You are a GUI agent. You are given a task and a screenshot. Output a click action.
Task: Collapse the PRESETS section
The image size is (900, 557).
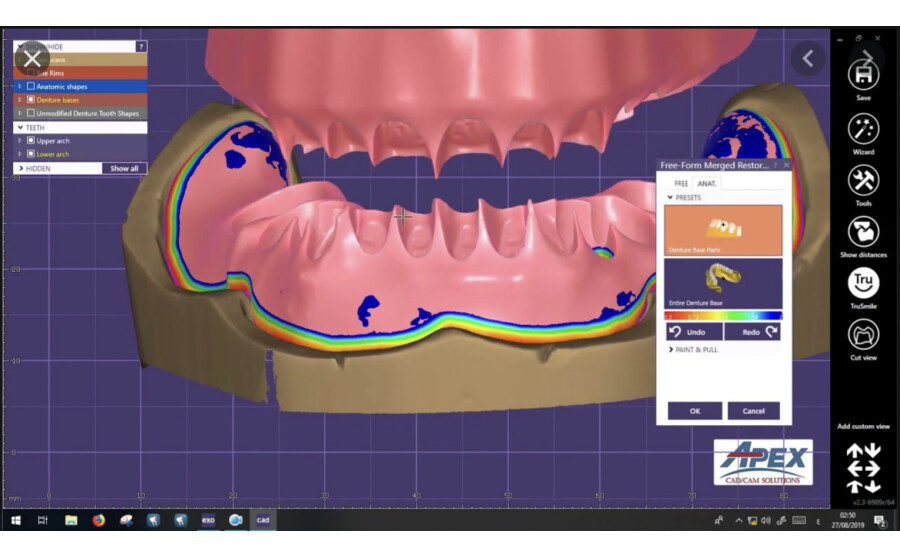[x=670, y=197]
